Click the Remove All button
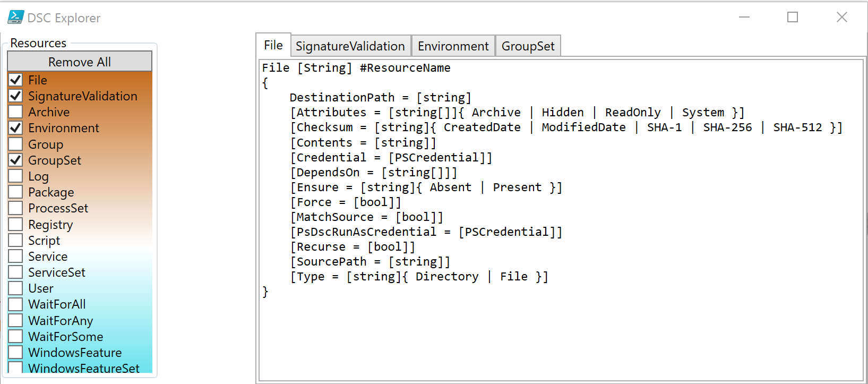 pyautogui.click(x=80, y=62)
